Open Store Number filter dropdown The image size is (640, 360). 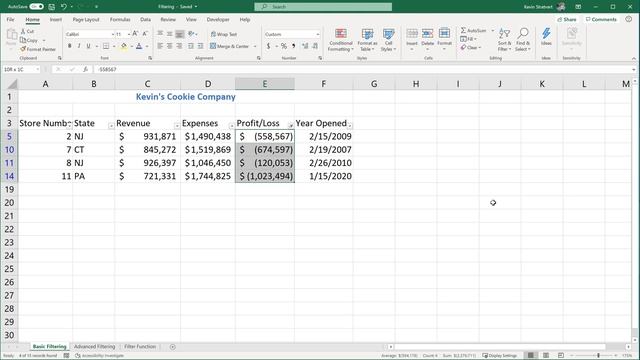coord(69,125)
